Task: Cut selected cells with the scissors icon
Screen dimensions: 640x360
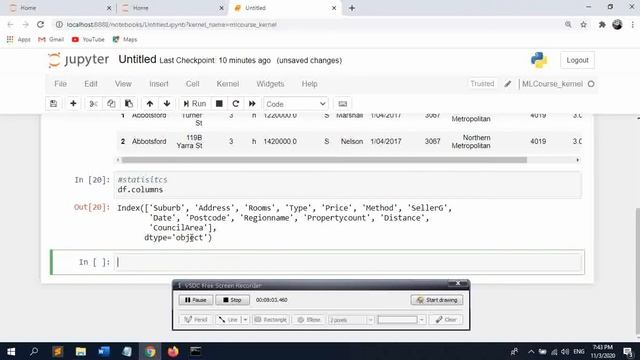Action: tap(93, 104)
